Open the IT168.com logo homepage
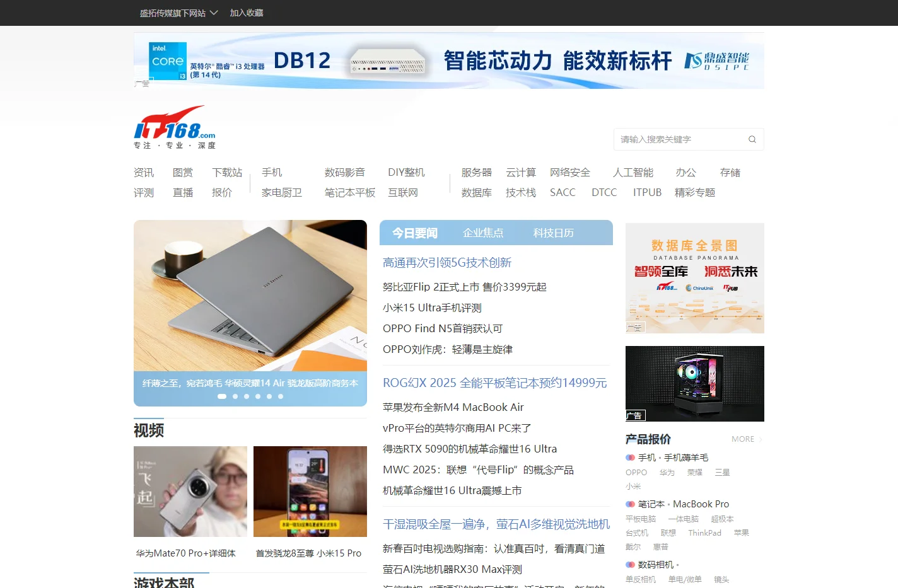This screenshot has height=588, width=898. coord(175,127)
